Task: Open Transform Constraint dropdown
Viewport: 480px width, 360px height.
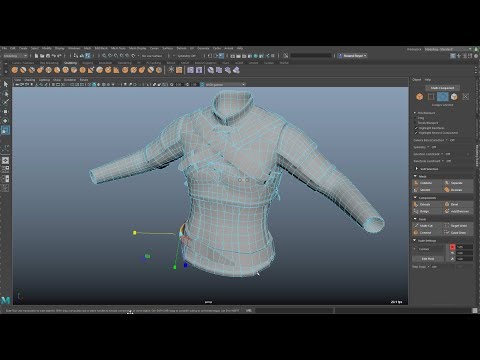Action: (x=448, y=161)
